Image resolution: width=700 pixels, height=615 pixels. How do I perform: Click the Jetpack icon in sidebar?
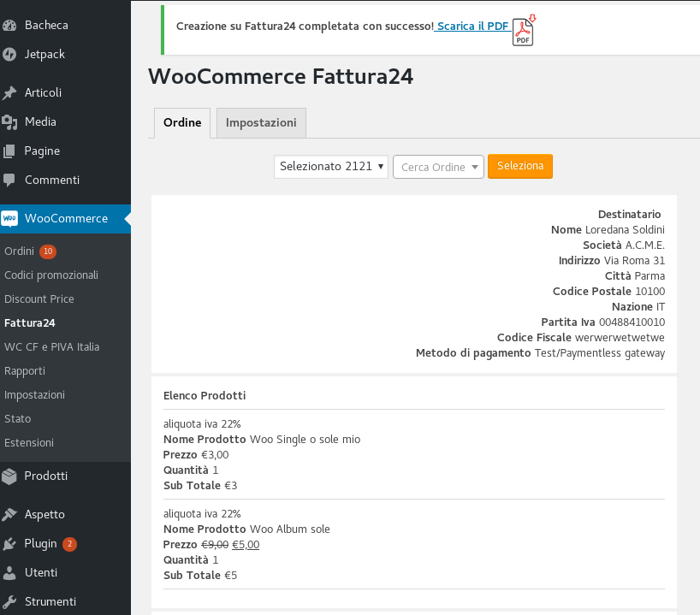point(9,55)
